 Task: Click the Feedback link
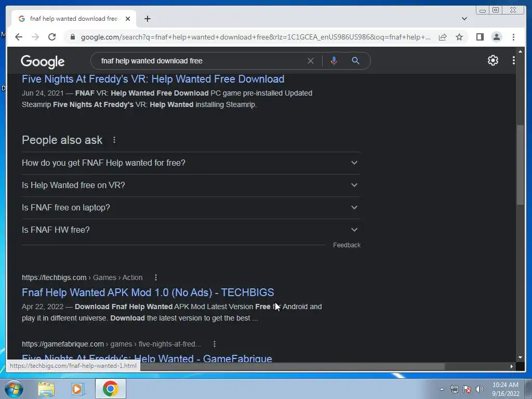347,245
